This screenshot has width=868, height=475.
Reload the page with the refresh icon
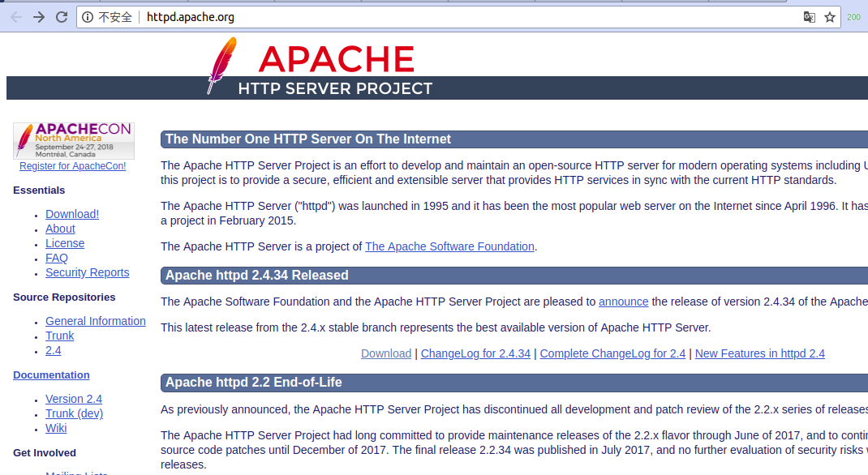click(x=62, y=17)
